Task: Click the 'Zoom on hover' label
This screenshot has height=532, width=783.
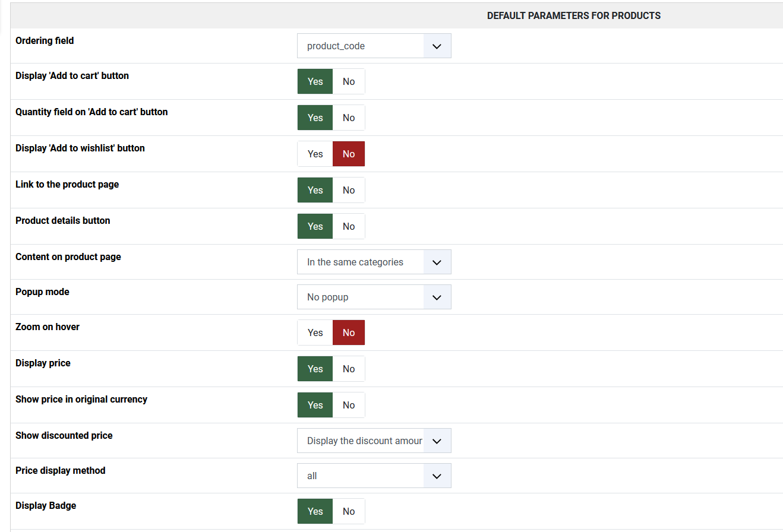Action: click(48, 327)
